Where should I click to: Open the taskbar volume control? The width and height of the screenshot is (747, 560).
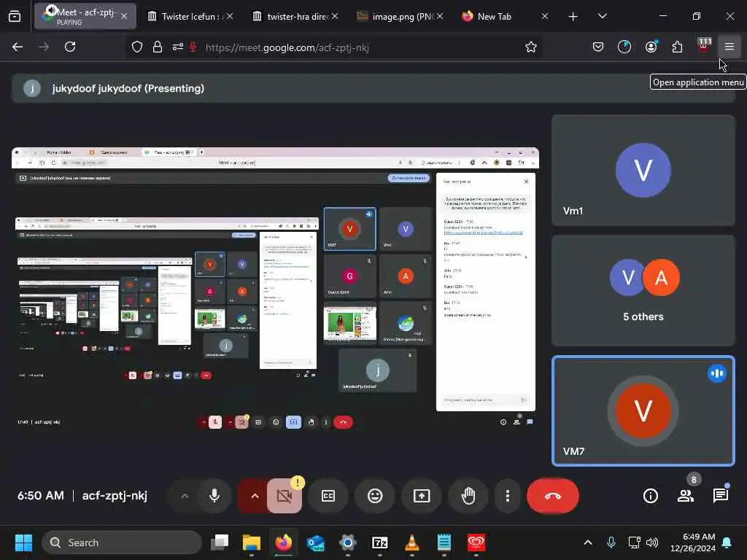pos(652,542)
